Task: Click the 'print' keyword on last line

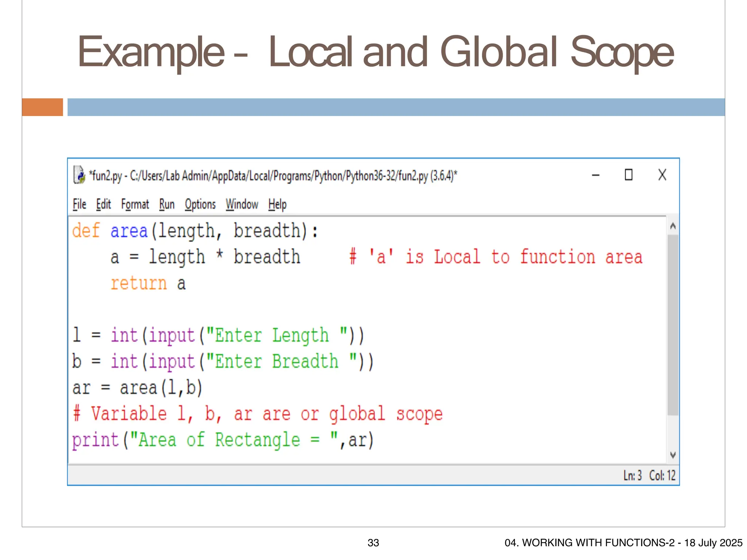Action: [96, 440]
